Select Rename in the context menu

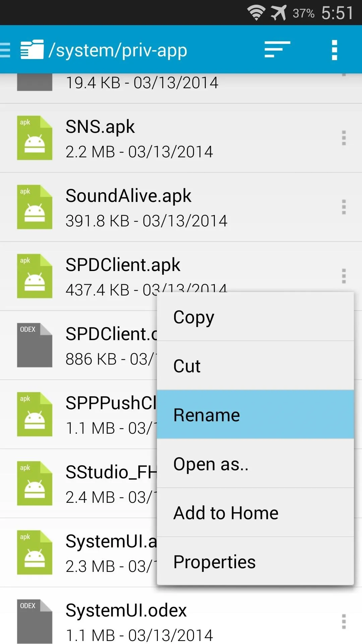coord(255,415)
